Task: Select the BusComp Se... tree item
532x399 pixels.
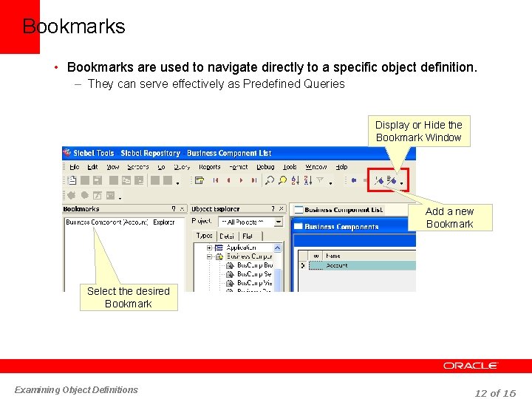Action: tap(254, 274)
